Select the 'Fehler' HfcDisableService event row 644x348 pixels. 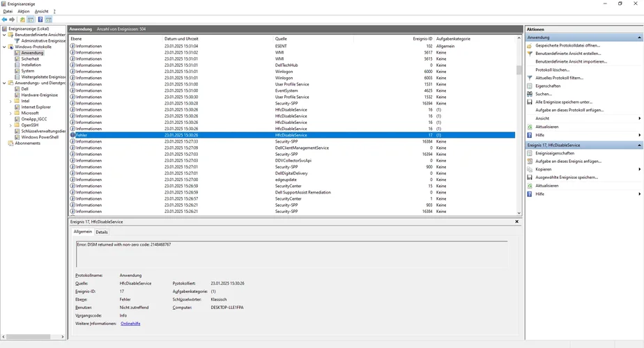pos(292,135)
